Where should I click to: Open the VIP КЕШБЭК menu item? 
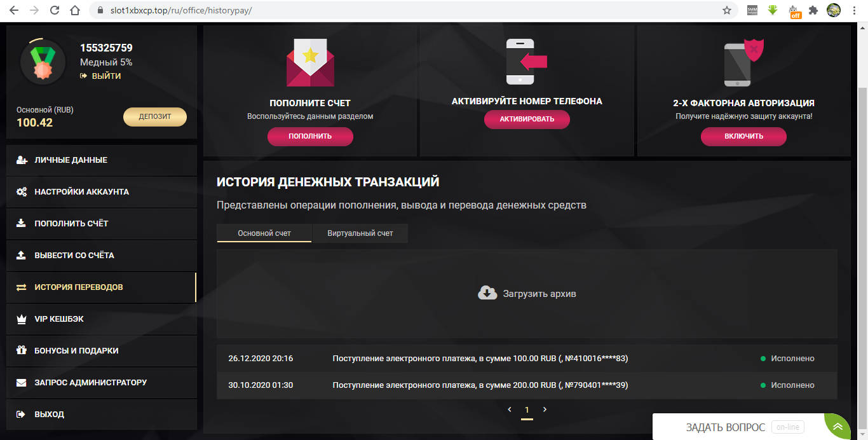pyautogui.click(x=102, y=319)
